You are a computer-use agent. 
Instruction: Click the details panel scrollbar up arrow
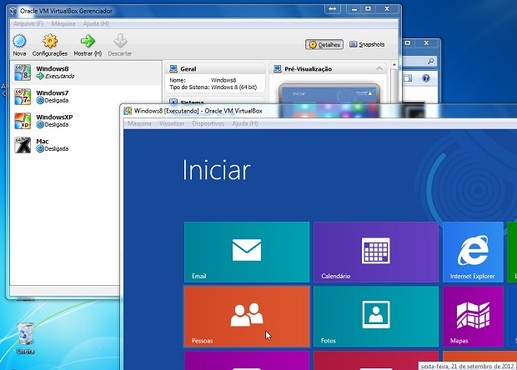tap(394, 65)
